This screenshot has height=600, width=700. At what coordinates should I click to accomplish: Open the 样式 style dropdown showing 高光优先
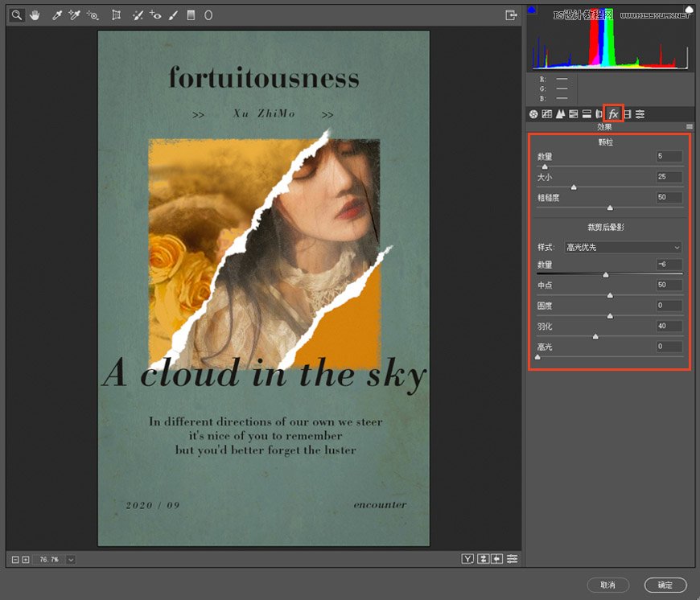click(x=622, y=246)
